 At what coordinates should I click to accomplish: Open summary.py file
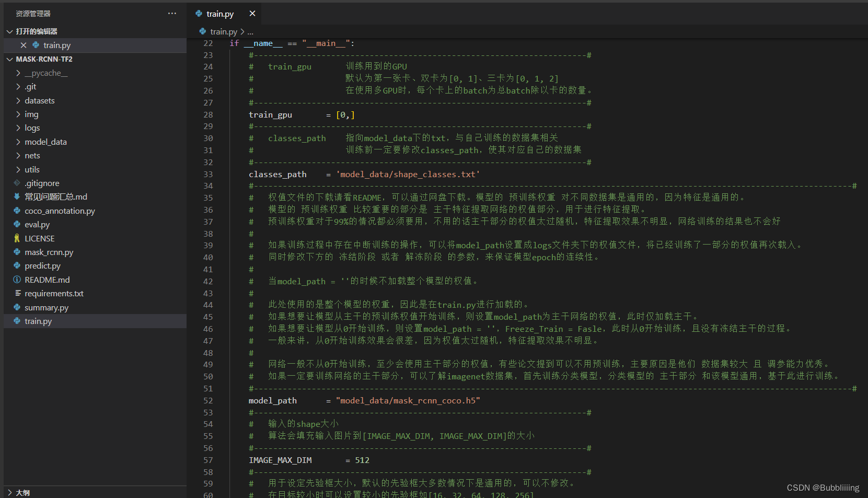pyautogui.click(x=47, y=308)
